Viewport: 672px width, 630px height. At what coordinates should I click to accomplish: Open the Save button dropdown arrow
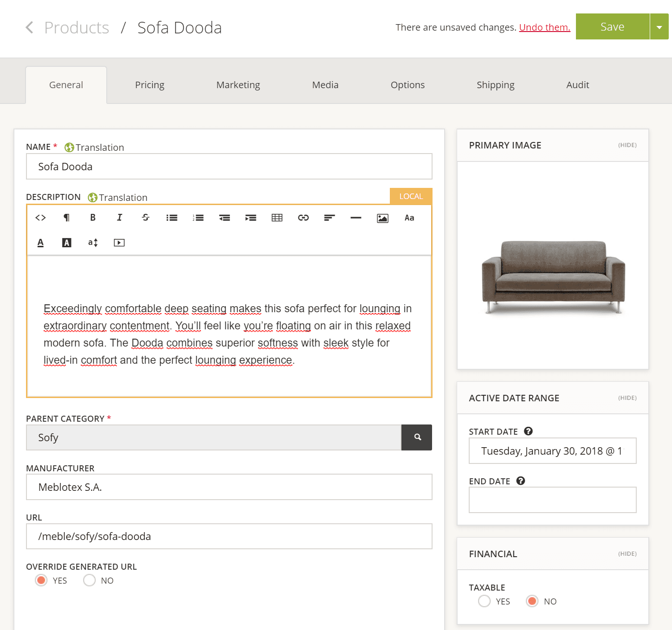[x=659, y=27]
